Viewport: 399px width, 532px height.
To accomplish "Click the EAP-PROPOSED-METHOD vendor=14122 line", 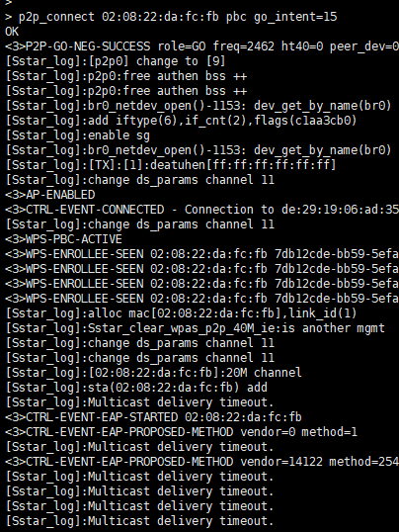I will click(202, 462).
